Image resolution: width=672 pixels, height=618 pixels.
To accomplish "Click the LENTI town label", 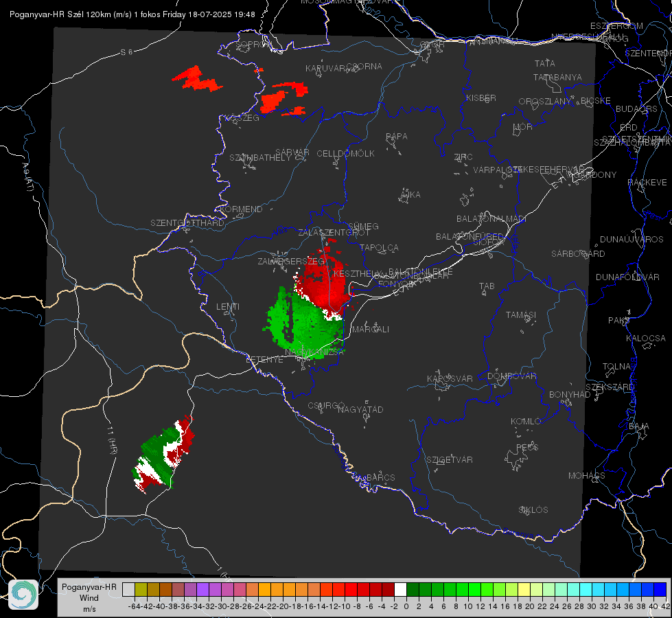I will coord(228,307).
